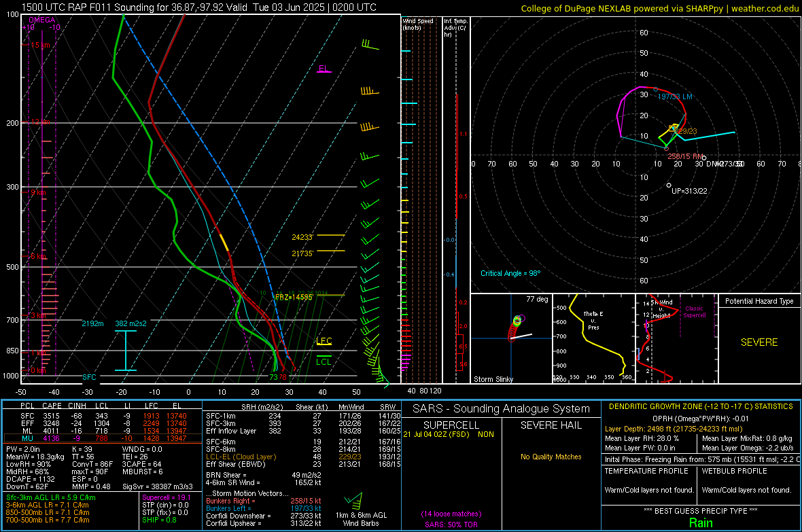Click the 2192m effective inflow label
Screen dimensions: 802x532
click(92, 324)
